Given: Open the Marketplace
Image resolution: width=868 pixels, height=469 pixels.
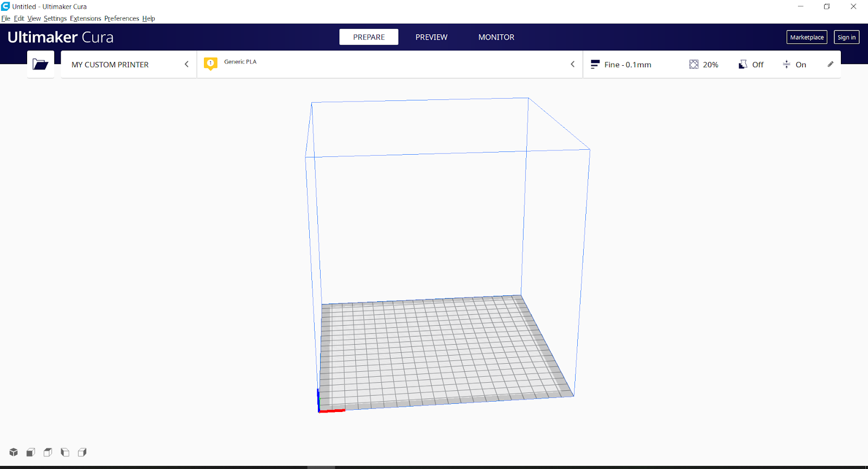Looking at the screenshot, I should (x=807, y=37).
